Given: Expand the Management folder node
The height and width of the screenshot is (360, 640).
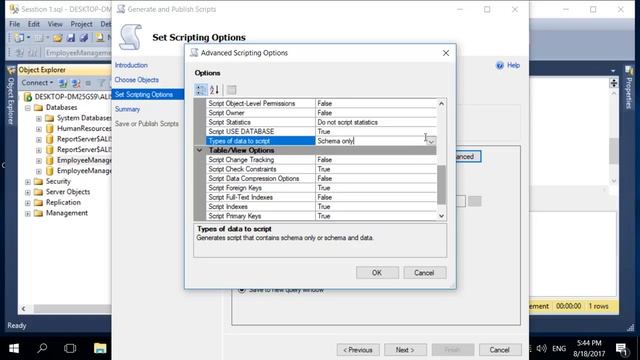Looking at the screenshot, I should click(x=28, y=213).
